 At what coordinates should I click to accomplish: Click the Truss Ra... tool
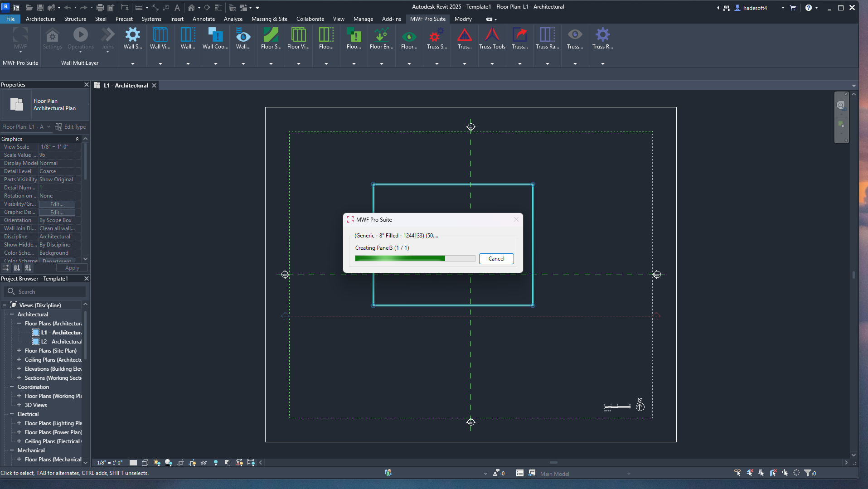547,38
